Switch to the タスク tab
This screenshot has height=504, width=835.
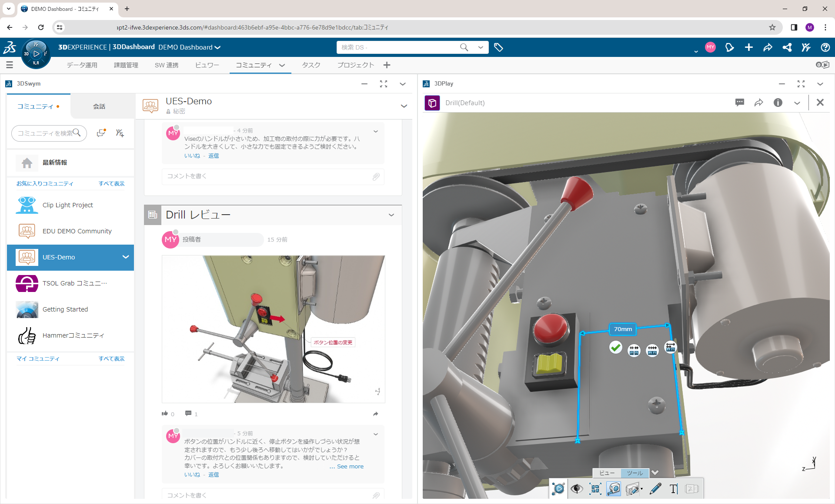[x=311, y=65]
